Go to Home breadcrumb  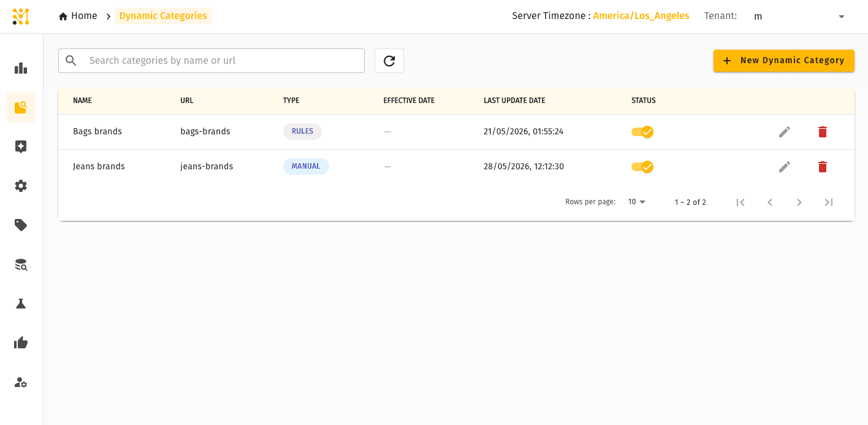click(x=78, y=16)
